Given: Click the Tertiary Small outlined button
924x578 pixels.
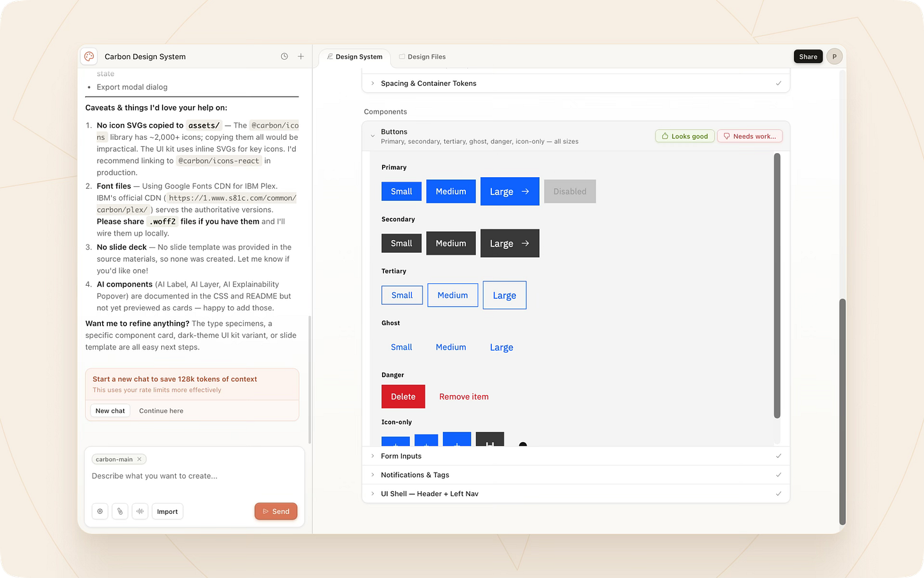Looking at the screenshot, I should 402,295.
